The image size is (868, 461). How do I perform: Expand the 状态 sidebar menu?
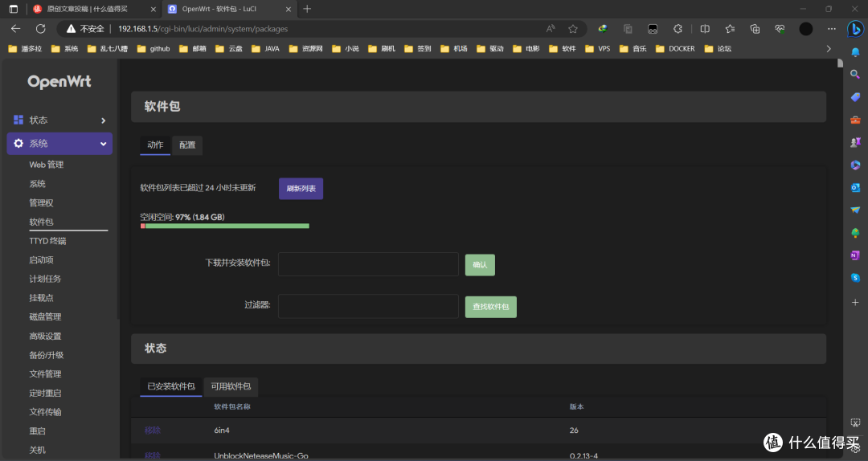pyautogui.click(x=59, y=120)
